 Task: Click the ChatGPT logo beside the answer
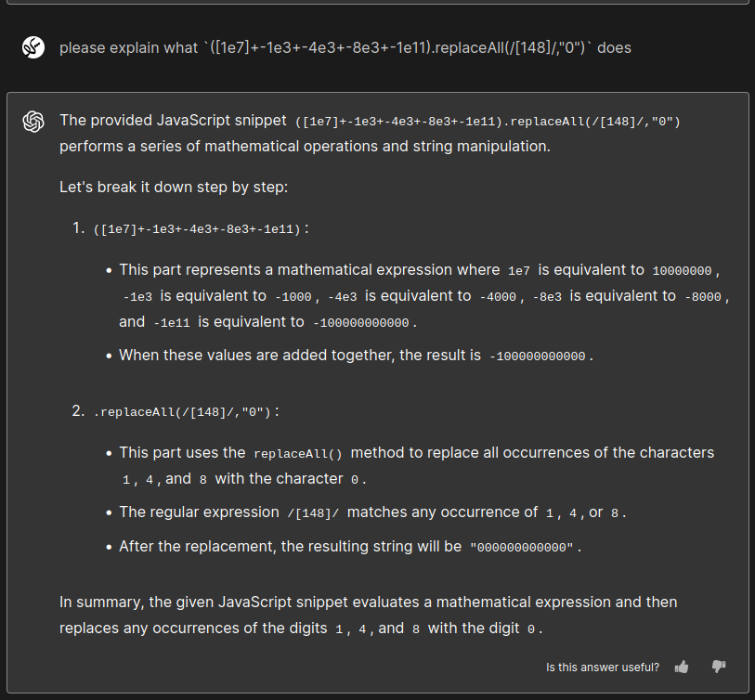pos(33,122)
